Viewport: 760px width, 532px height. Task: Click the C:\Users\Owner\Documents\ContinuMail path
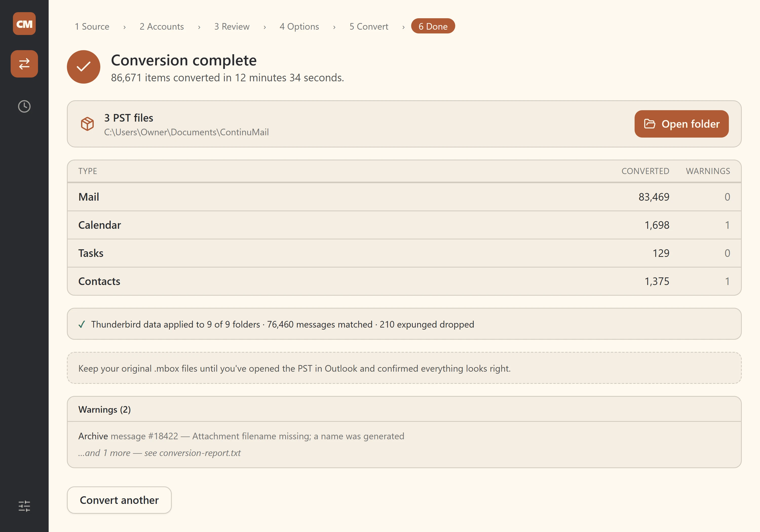(x=186, y=132)
